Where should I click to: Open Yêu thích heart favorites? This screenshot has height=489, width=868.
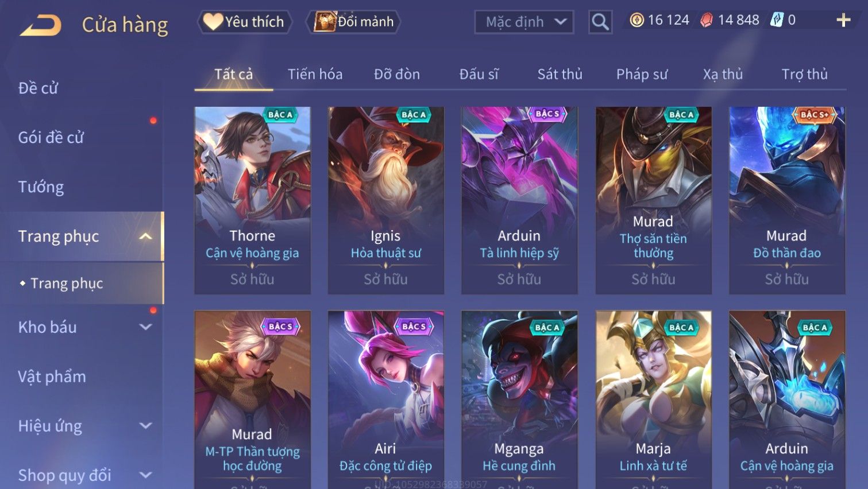click(x=245, y=22)
